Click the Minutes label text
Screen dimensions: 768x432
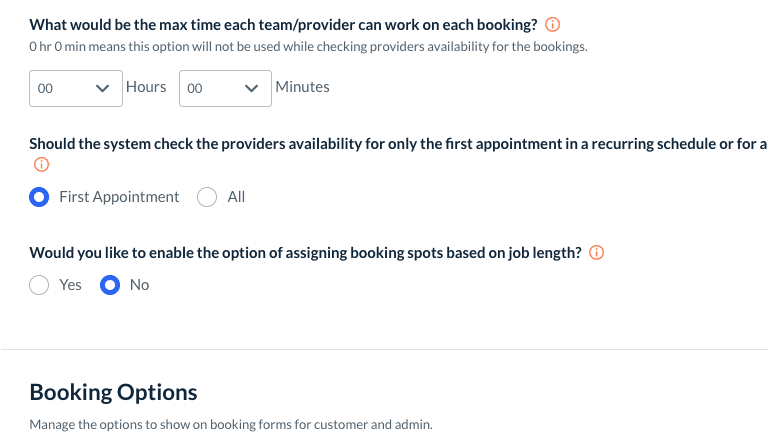tap(302, 87)
